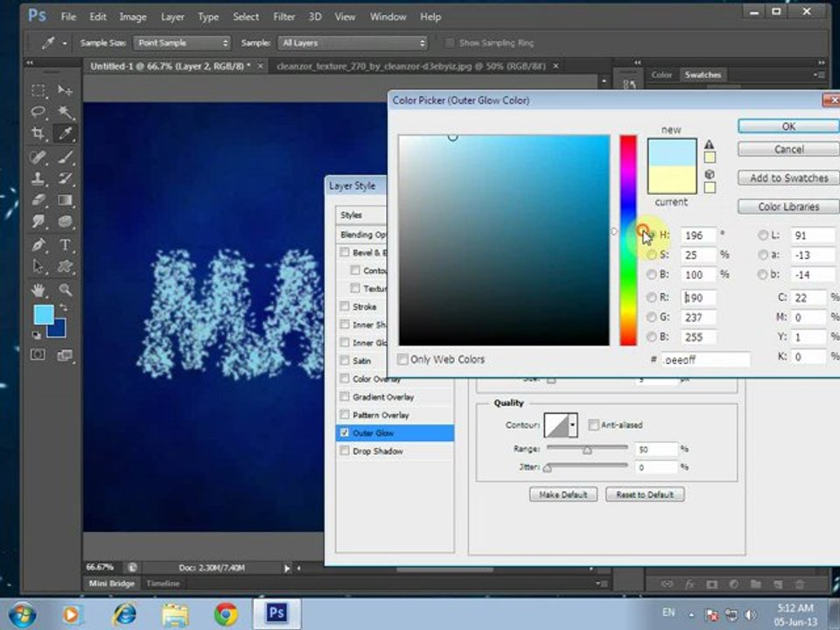Click the Reset to Default button
Viewport: 840px width, 630px height.
[645, 494]
